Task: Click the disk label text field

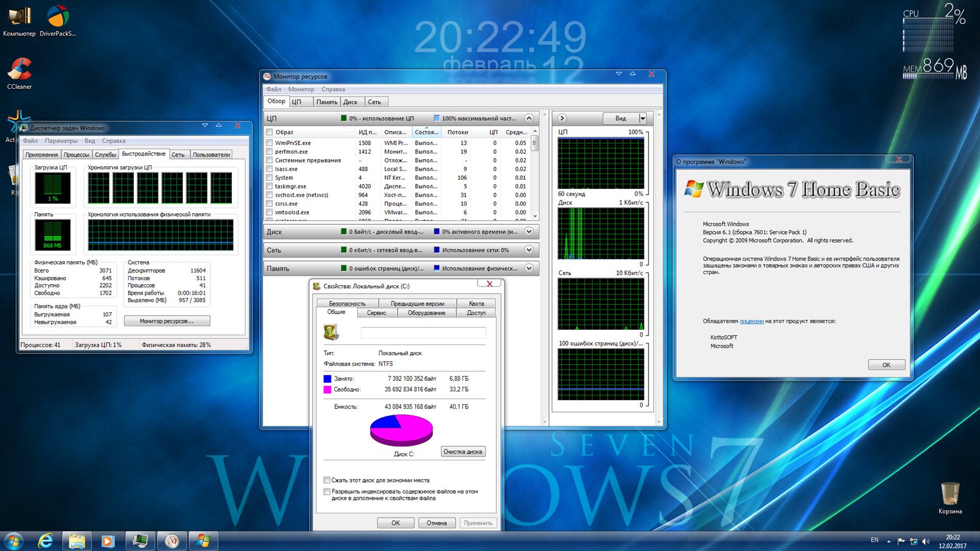Action: [423, 333]
